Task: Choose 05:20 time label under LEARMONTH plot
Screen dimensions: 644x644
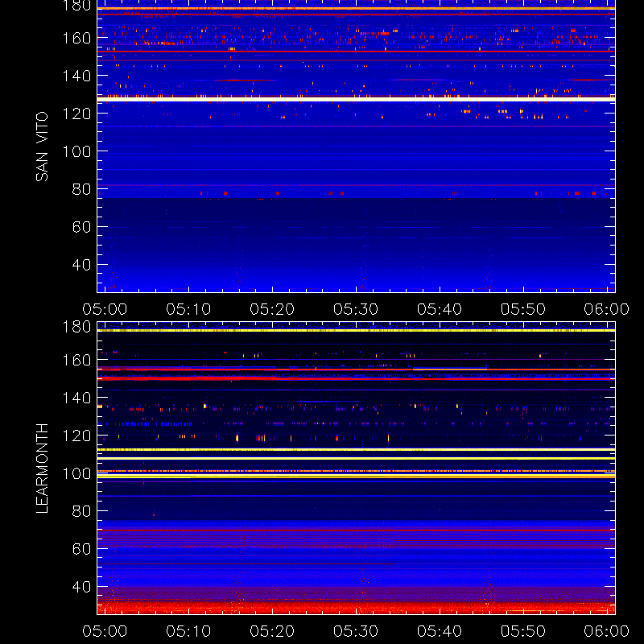Action: (x=272, y=631)
